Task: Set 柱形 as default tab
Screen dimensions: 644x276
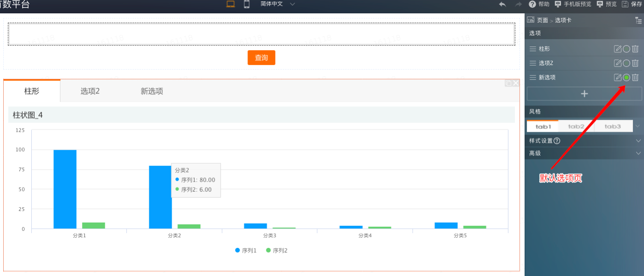Action: [626, 49]
